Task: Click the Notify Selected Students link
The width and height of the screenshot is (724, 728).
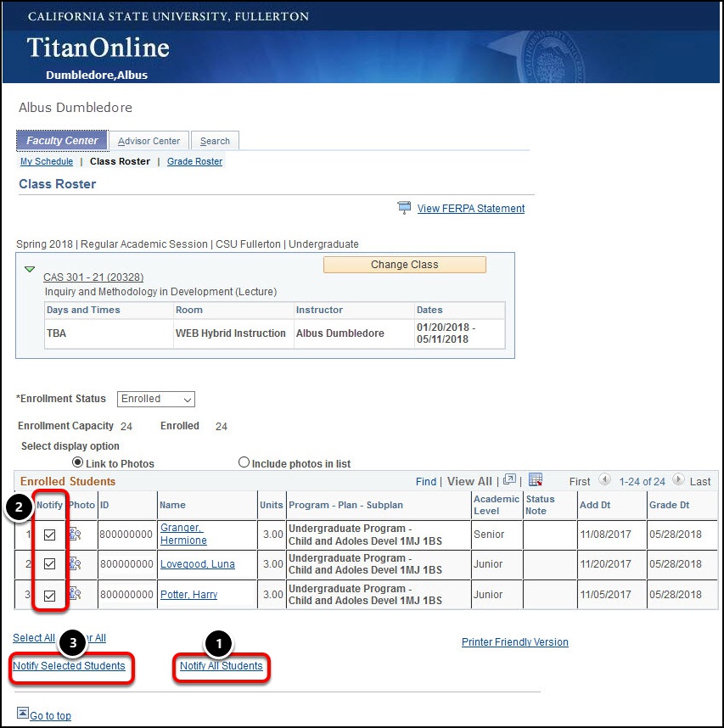Action: click(x=69, y=666)
